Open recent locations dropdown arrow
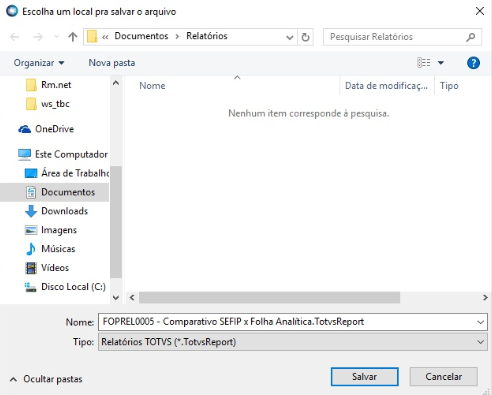The height and width of the screenshot is (395, 492). click(56, 37)
